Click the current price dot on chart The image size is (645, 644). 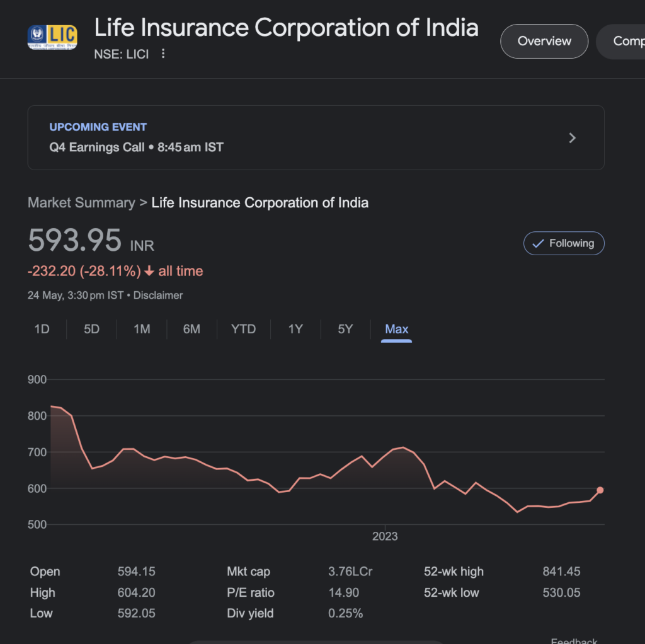(x=600, y=490)
